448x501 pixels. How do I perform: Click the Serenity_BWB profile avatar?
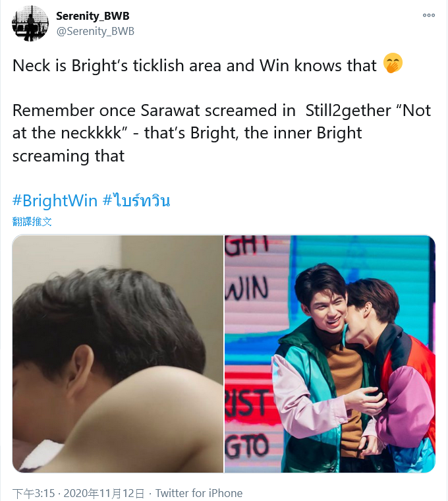pos(30,23)
